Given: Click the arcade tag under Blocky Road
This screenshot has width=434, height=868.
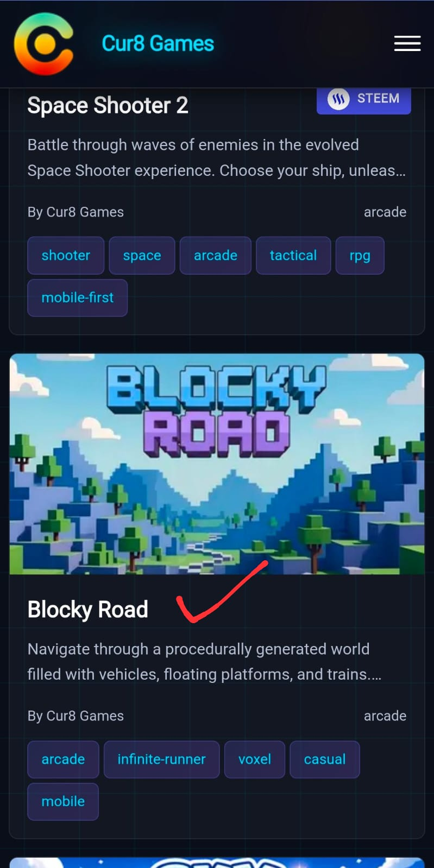Looking at the screenshot, I should (x=63, y=759).
